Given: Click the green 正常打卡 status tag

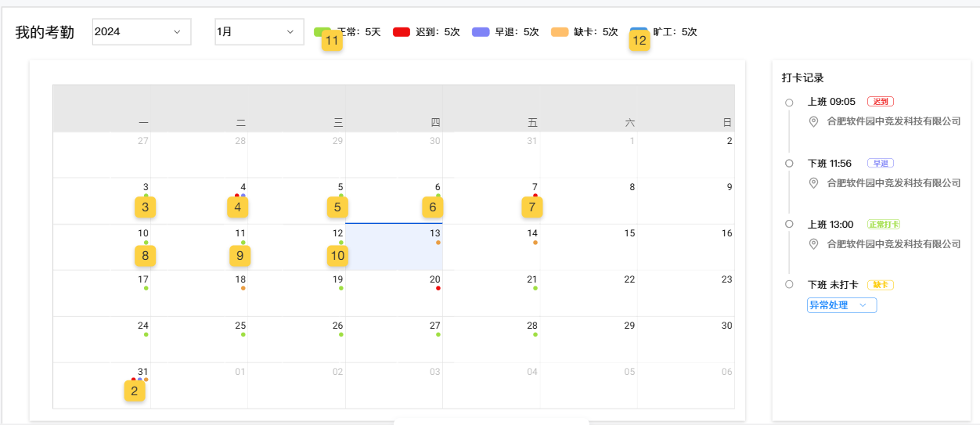Looking at the screenshot, I should coord(884,224).
